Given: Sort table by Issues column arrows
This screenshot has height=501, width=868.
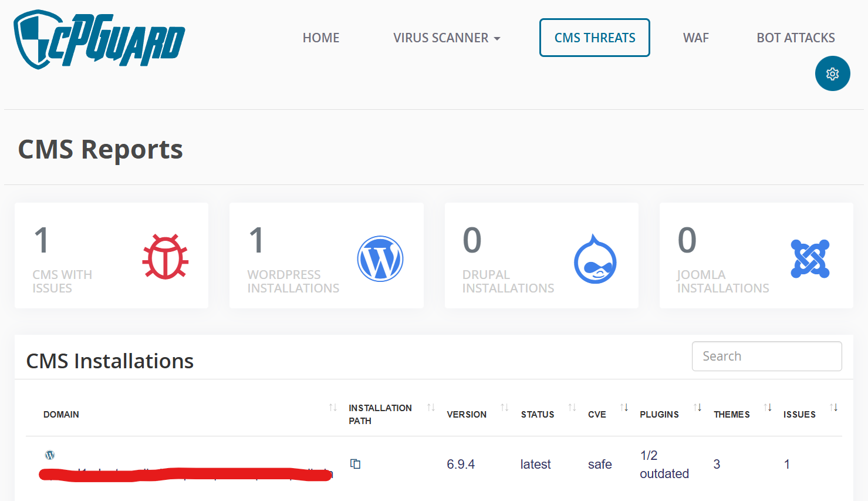Looking at the screenshot, I should tap(834, 408).
